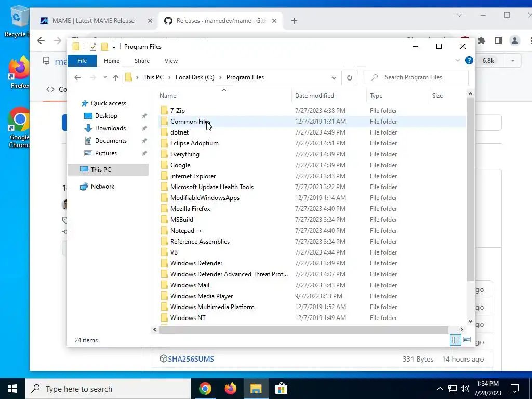Select the MSBuild folder icon
Viewport: 532px width, 399px height.
click(164, 220)
